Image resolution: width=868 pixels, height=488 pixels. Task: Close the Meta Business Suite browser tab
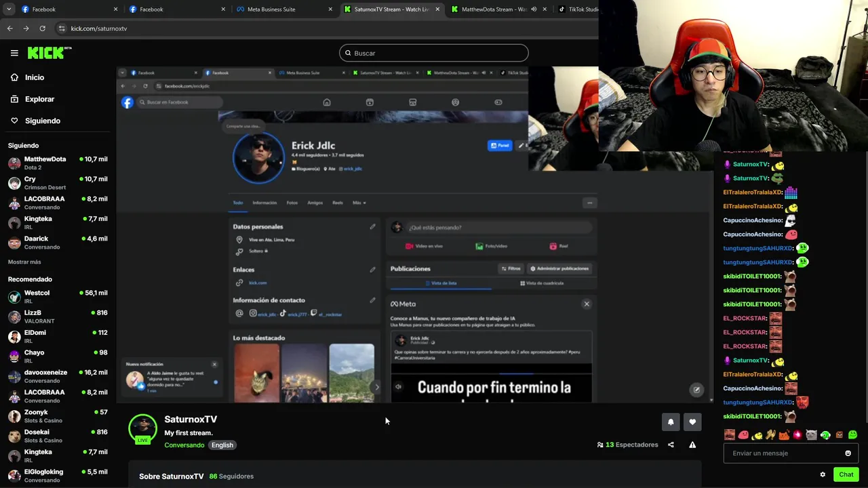[x=330, y=9]
